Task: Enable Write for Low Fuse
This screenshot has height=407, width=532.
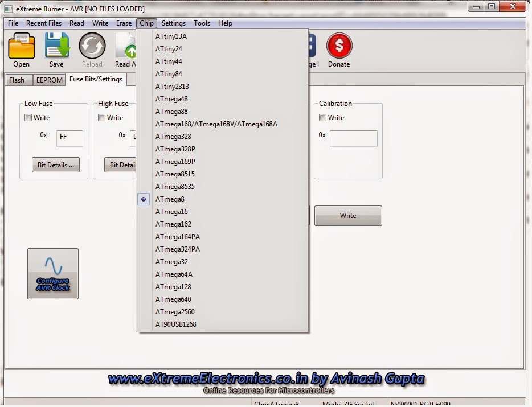Action: [27, 118]
